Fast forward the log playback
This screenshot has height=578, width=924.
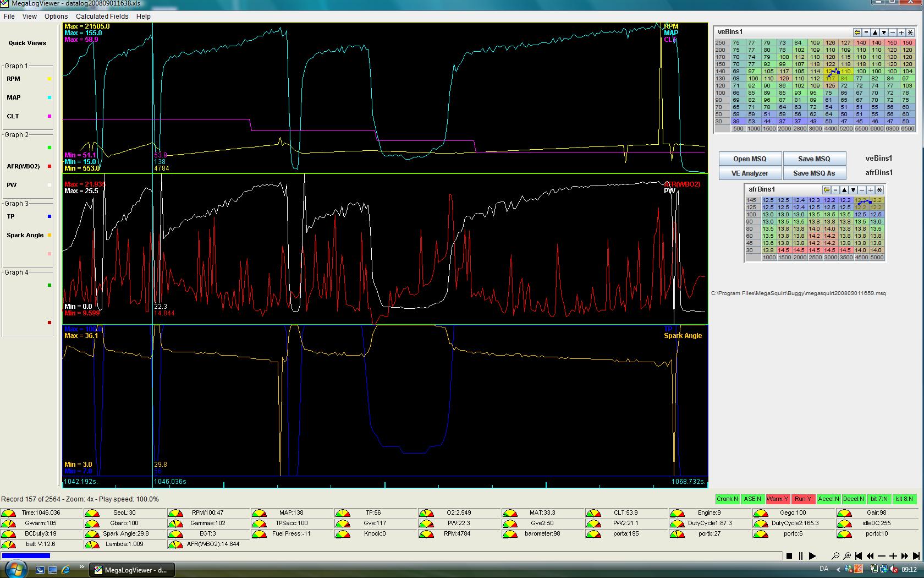905,556
